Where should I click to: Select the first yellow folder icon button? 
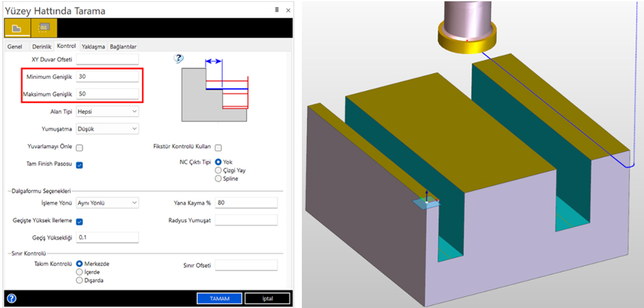(x=17, y=28)
